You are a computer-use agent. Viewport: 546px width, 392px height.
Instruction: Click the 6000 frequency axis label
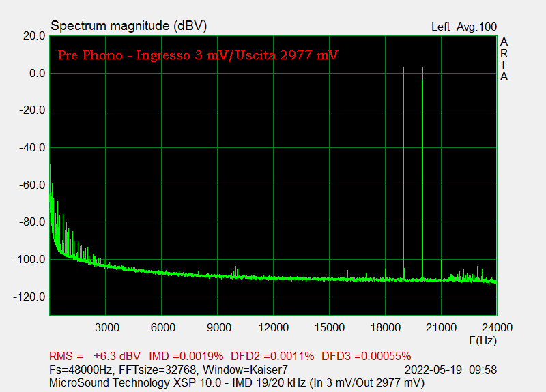pyautogui.click(x=163, y=328)
